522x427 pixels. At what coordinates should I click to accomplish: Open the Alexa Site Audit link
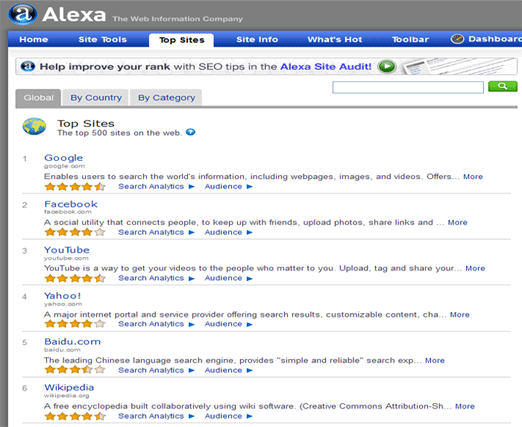point(326,67)
